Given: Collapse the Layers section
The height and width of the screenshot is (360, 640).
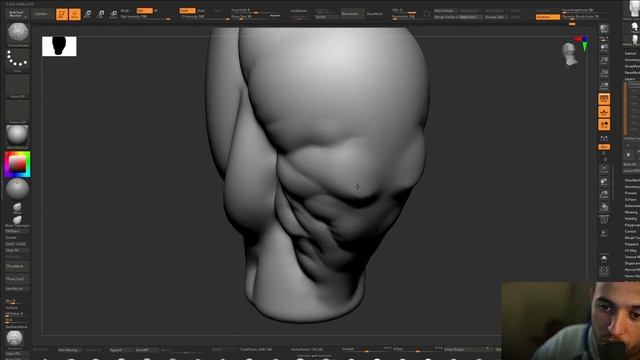Looking at the screenshot, I should [x=631, y=79].
